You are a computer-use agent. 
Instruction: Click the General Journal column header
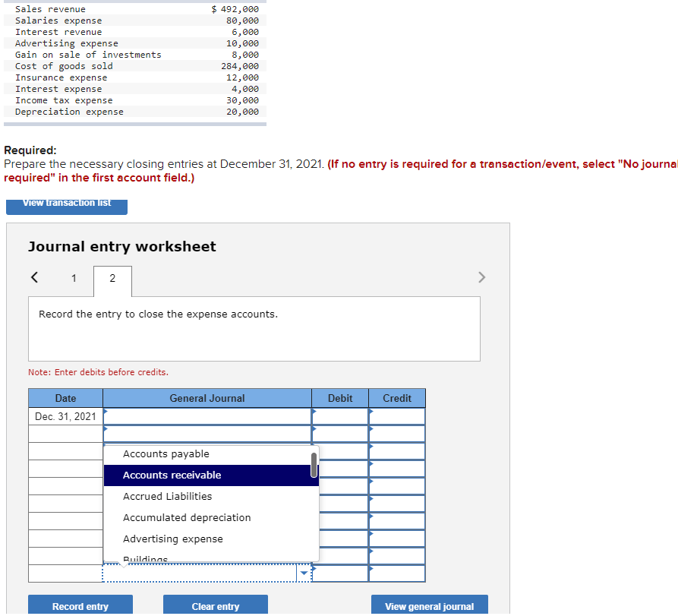[207, 398]
